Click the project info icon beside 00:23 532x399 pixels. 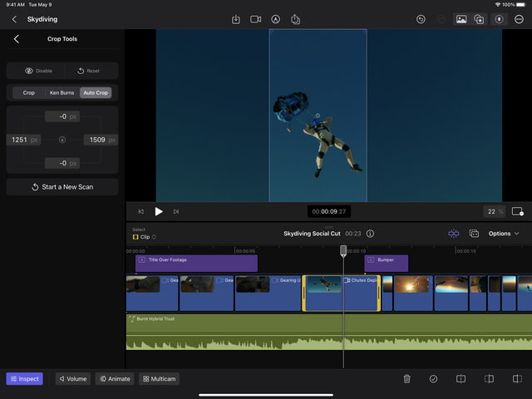tap(370, 234)
